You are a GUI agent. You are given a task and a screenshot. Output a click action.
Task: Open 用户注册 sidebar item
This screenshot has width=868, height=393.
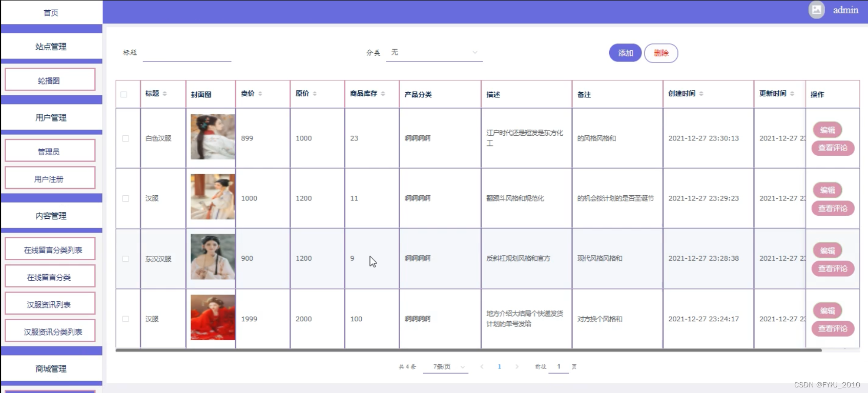point(50,178)
